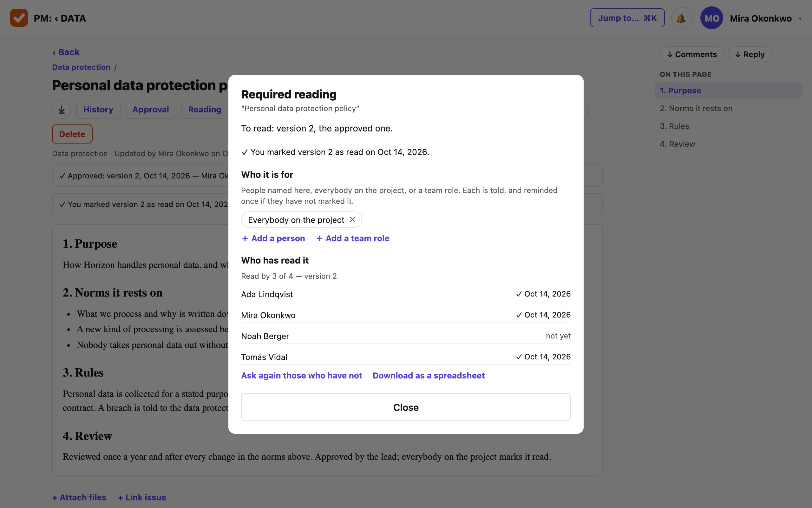The height and width of the screenshot is (508, 812).
Task: Click Add a person
Action: (x=273, y=238)
